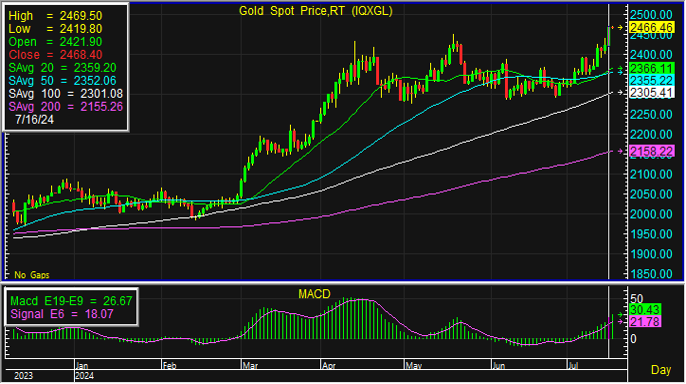Viewport: 686px width, 384px height.
Task: Click the SAvg 100 = 2301.08 legend entry
Action: coord(66,94)
